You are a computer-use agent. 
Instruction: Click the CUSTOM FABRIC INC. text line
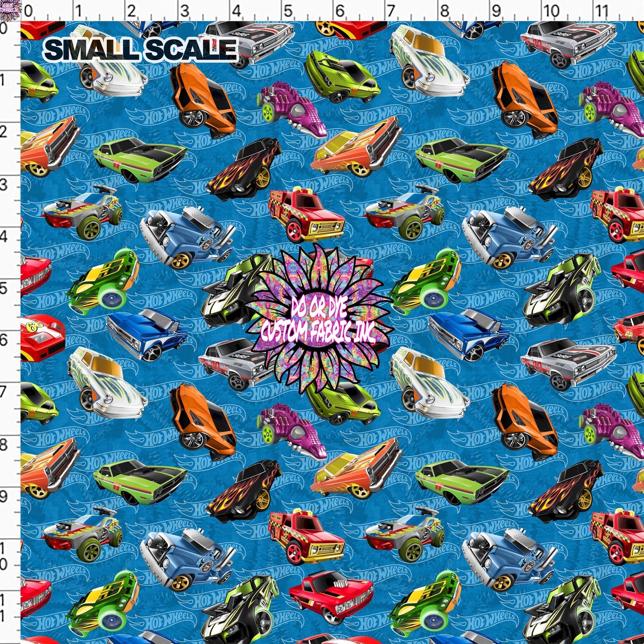(319, 331)
